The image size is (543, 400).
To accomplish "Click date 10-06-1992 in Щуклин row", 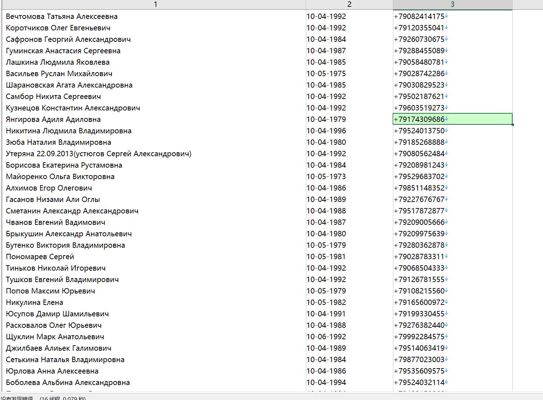I will pyautogui.click(x=326, y=336).
